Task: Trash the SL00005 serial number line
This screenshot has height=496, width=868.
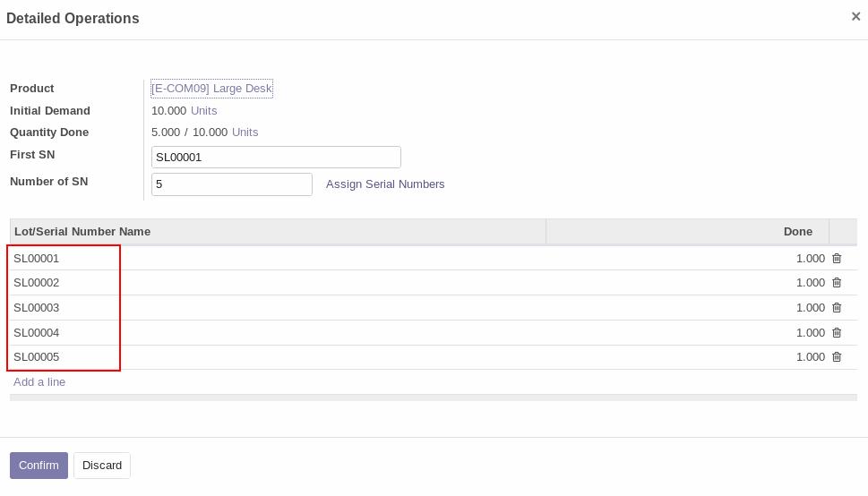Action: coord(837,357)
